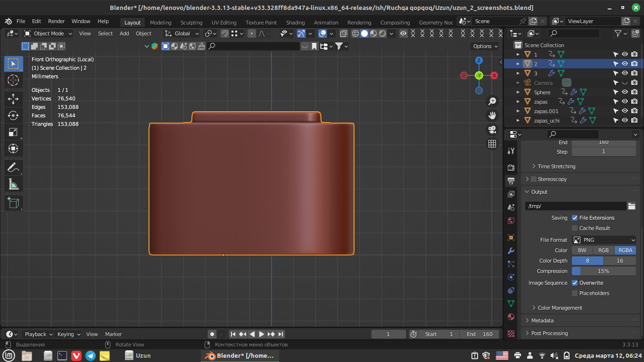Click the output path /tmp/ field

point(576,206)
